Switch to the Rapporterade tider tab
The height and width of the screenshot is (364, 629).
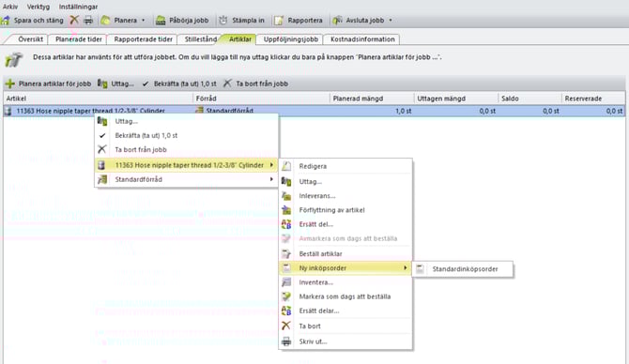point(144,38)
